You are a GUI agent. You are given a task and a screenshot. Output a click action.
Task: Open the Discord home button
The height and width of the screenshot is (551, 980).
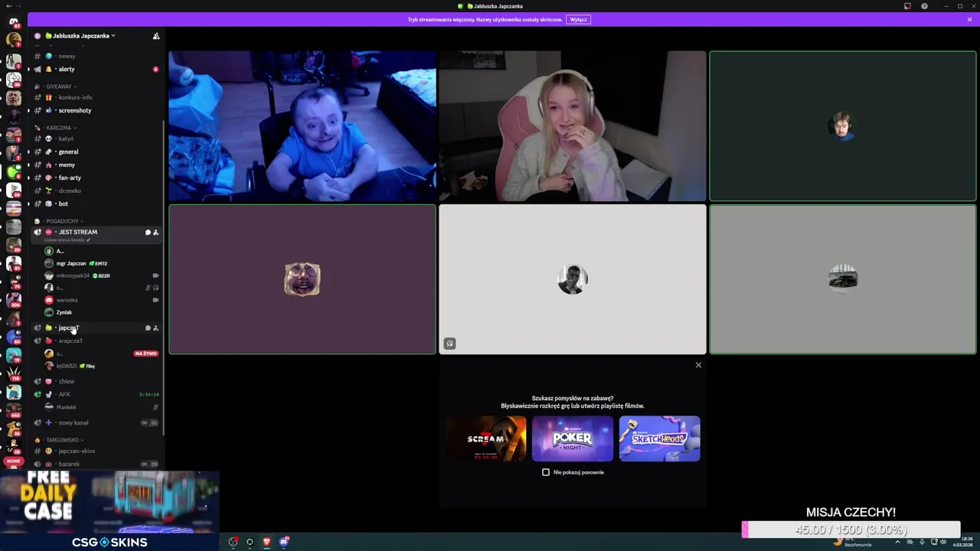14,21
